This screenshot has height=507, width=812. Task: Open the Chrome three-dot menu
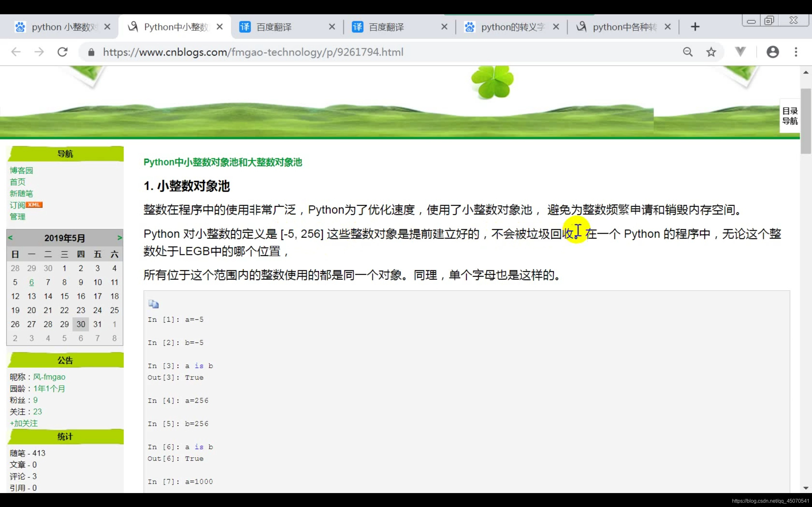(796, 52)
